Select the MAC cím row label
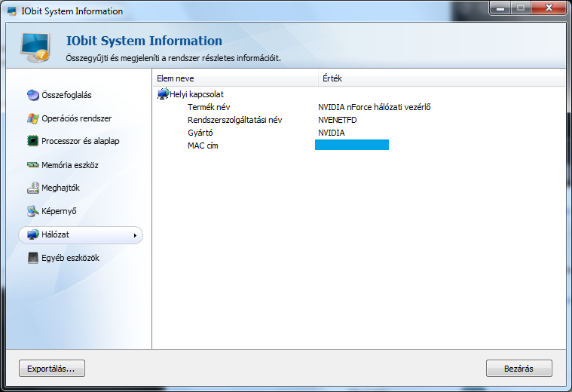 pos(203,145)
